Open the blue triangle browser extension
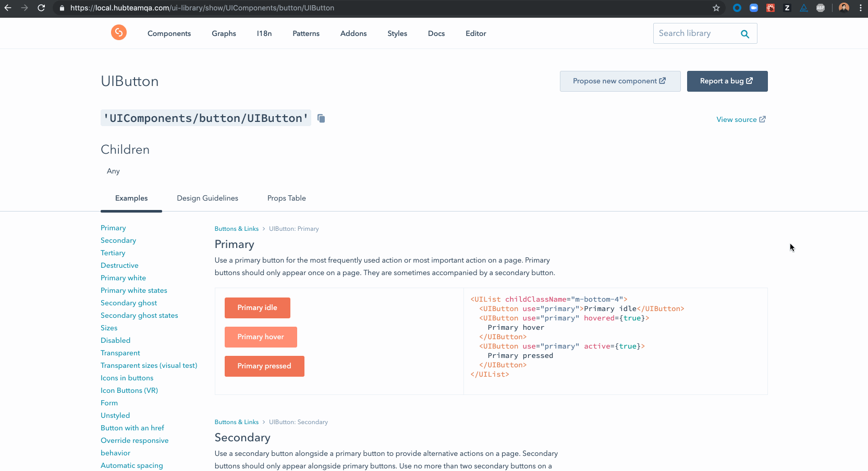868x471 pixels. click(x=804, y=8)
